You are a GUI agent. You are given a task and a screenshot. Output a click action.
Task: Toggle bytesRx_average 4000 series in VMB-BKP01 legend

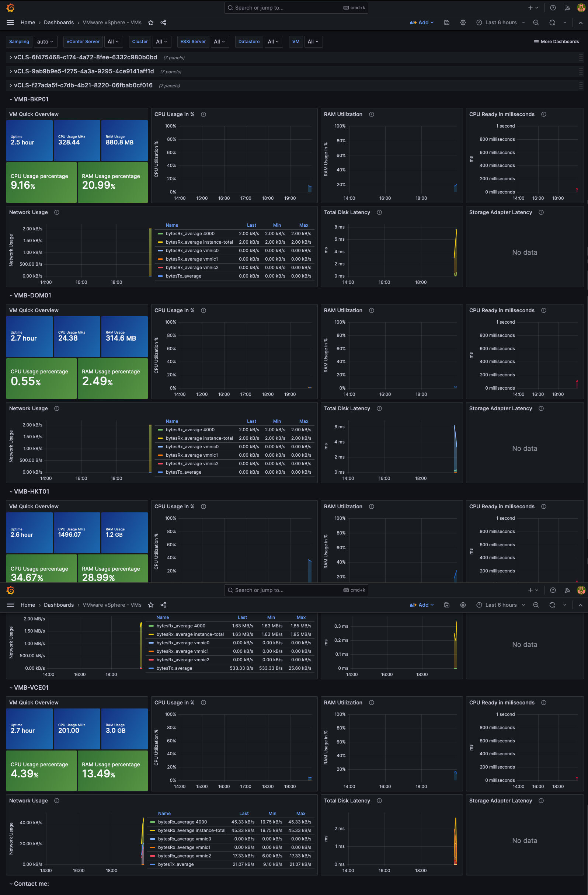[190, 234]
